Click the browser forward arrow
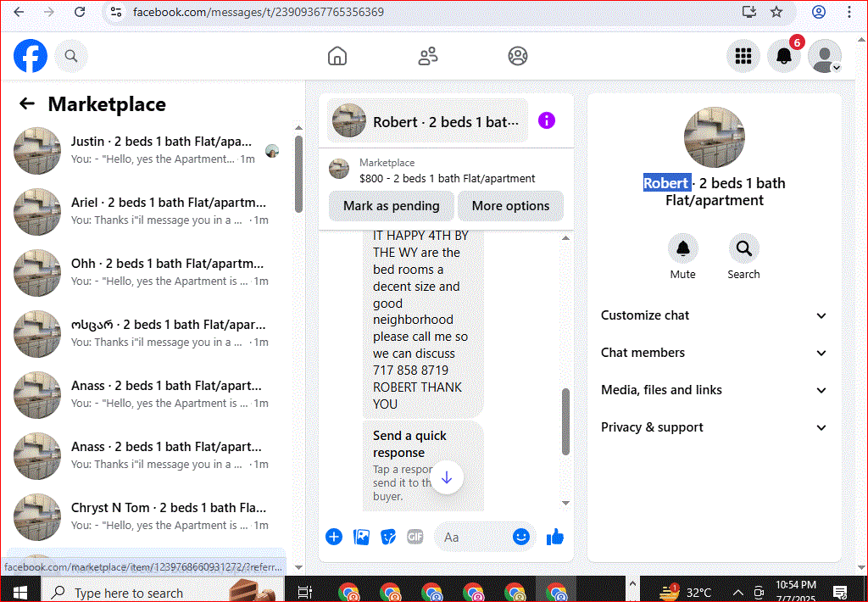This screenshot has width=868, height=602. point(49,12)
